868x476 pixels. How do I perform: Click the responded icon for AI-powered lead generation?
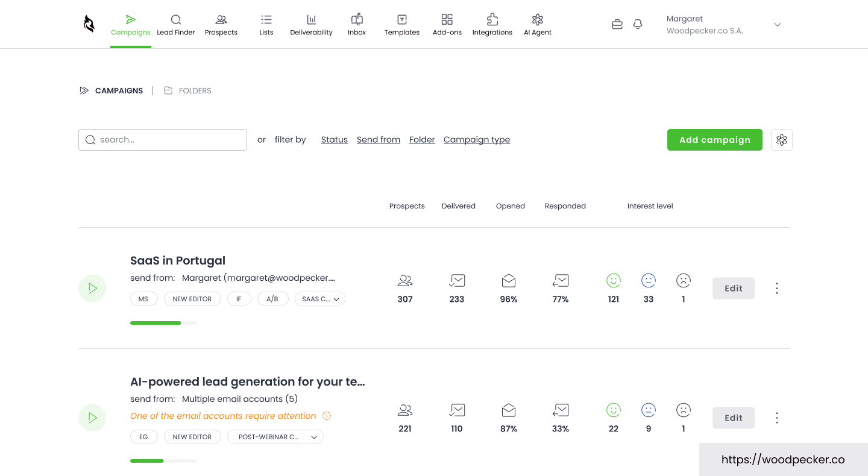pyautogui.click(x=561, y=410)
